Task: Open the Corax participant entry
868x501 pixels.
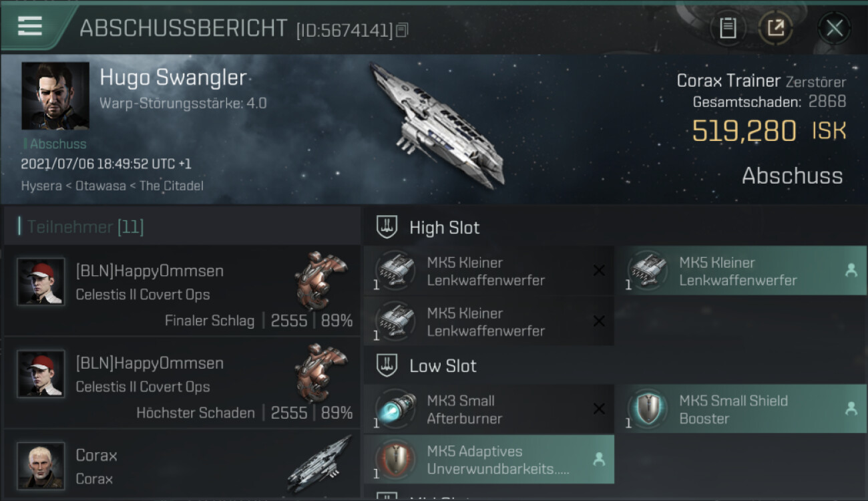Action: 182,464
